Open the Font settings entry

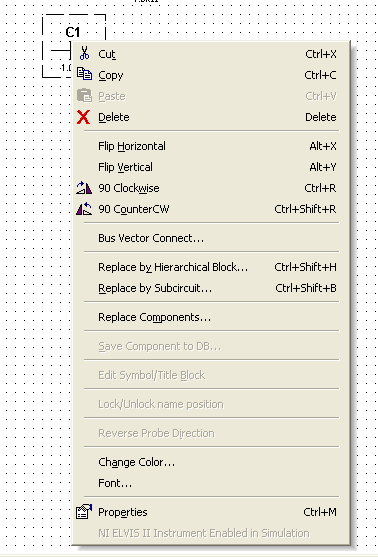(211, 483)
